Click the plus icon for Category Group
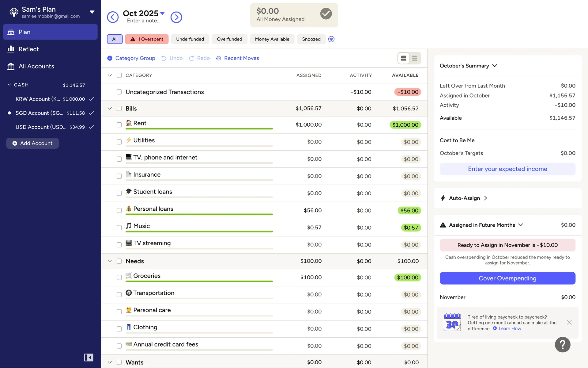The height and width of the screenshot is (368, 588). click(110, 58)
